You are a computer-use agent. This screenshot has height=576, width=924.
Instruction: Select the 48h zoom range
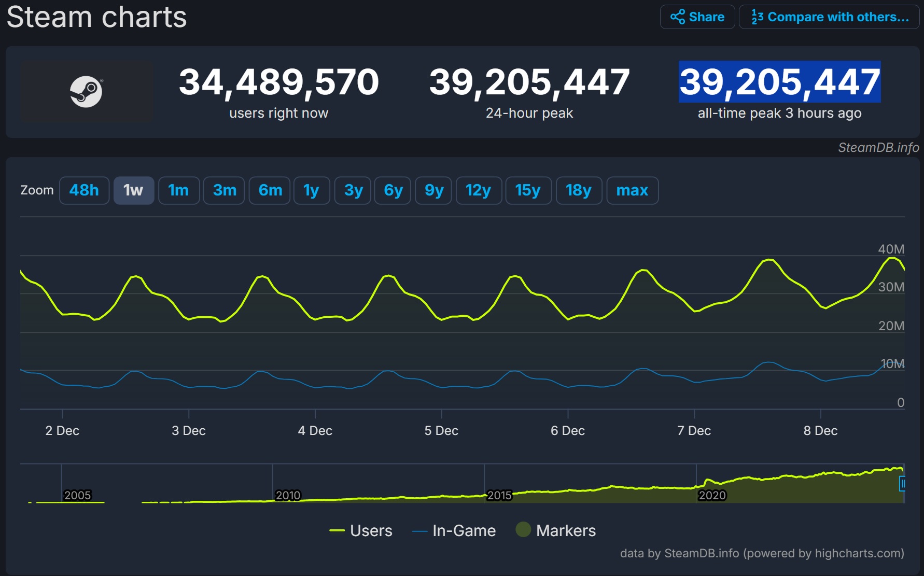point(84,190)
